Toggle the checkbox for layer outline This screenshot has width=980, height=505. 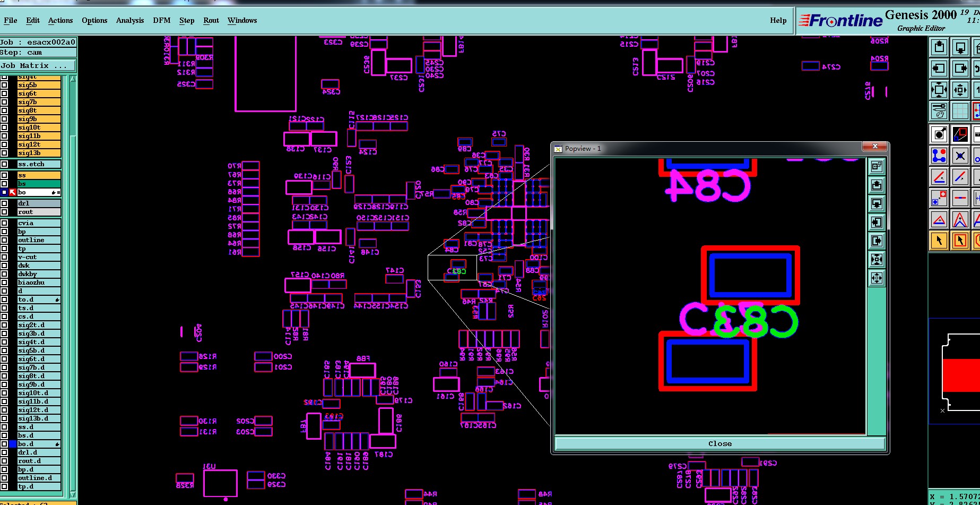4,240
